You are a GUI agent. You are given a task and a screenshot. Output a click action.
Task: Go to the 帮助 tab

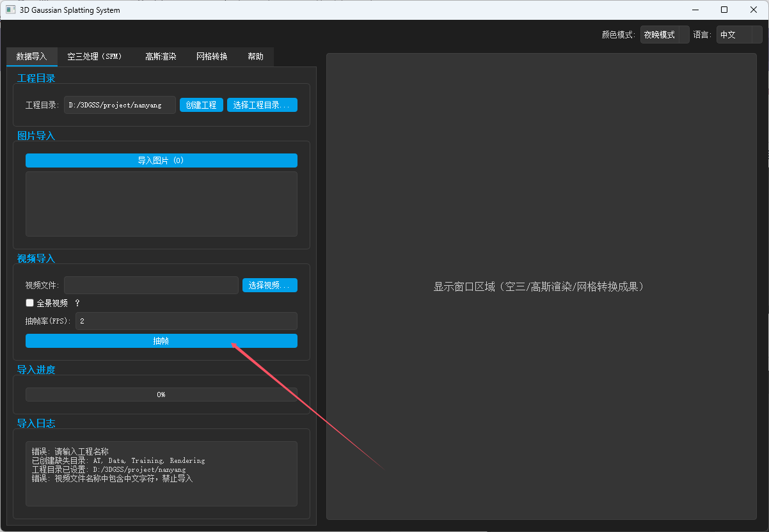pyautogui.click(x=255, y=56)
